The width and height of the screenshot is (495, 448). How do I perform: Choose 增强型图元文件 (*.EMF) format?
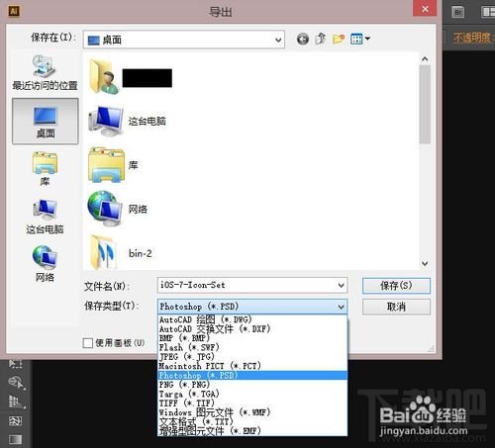pyautogui.click(x=252, y=430)
